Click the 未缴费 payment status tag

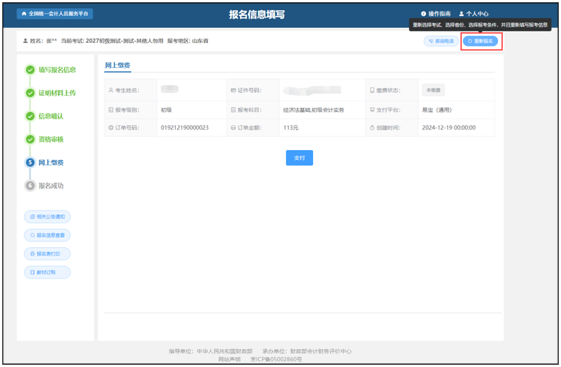pos(433,90)
